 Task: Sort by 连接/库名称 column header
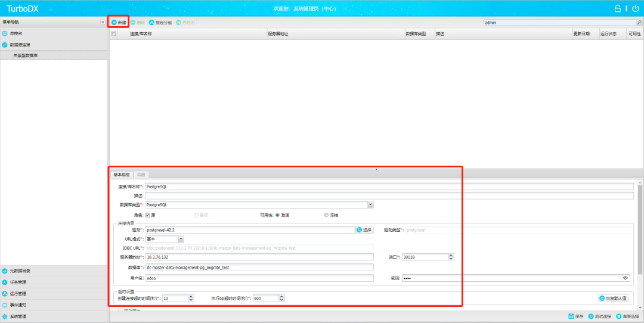click(198, 34)
